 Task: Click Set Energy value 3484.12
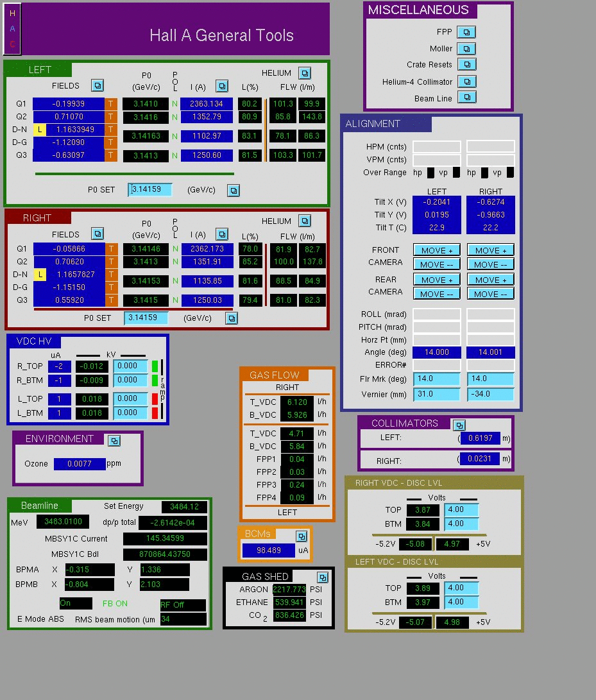(x=184, y=507)
